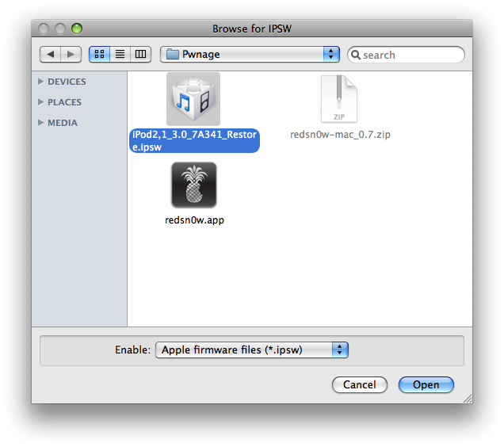This screenshot has height=447, width=504.
Task: Switch to column view mode
Action: (x=141, y=54)
